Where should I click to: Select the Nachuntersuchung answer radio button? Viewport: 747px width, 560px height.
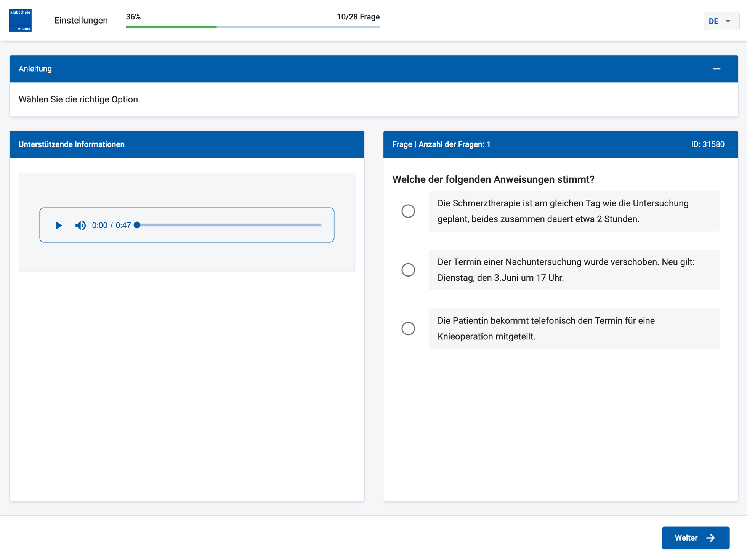[x=408, y=270]
